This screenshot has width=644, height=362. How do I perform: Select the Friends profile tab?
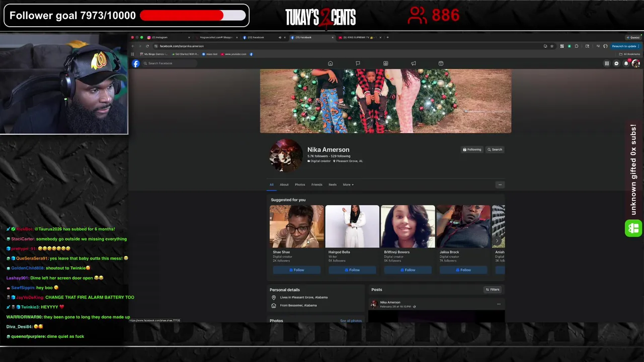[316, 185]
